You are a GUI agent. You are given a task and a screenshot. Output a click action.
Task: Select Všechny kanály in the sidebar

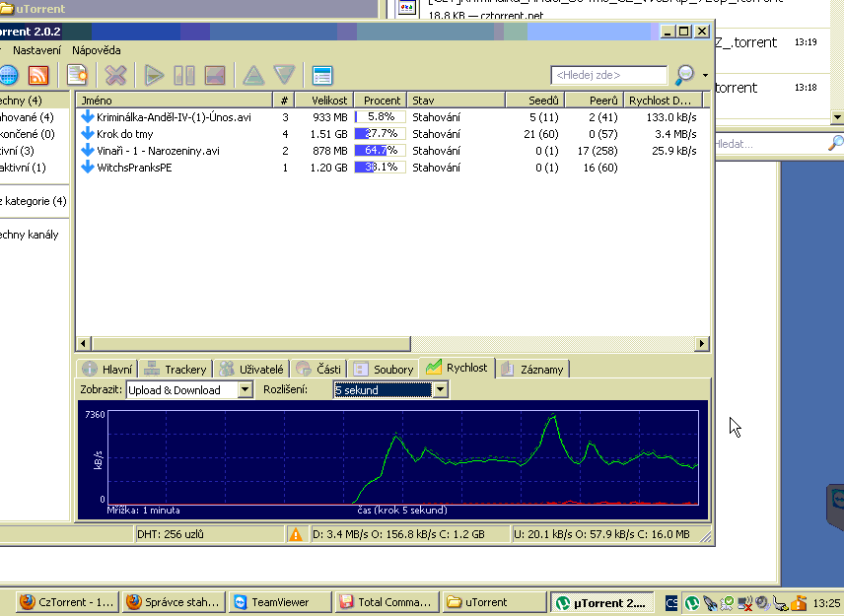(29, 235)
